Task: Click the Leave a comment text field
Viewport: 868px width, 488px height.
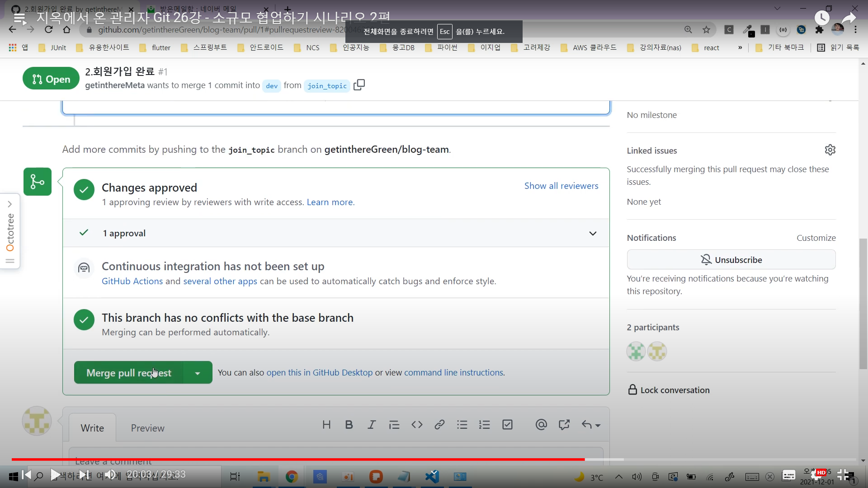Action: click(x=336, y=457)
